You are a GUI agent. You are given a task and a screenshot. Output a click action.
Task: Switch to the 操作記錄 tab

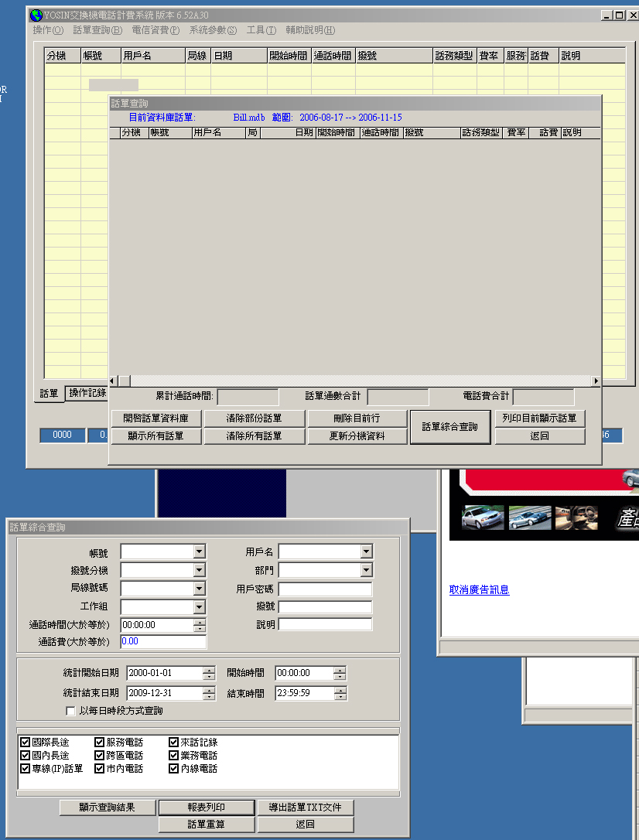pos(87,393)
